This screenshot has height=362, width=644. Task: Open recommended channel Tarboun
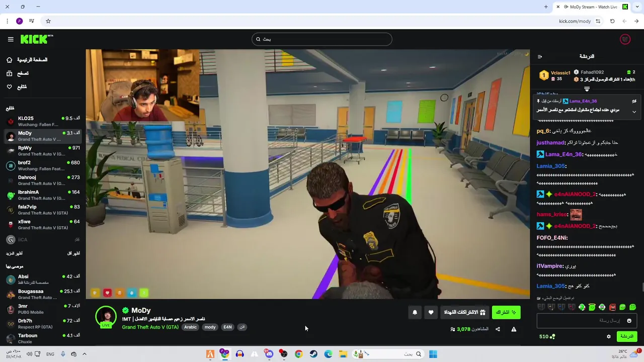tap(43, 338)
